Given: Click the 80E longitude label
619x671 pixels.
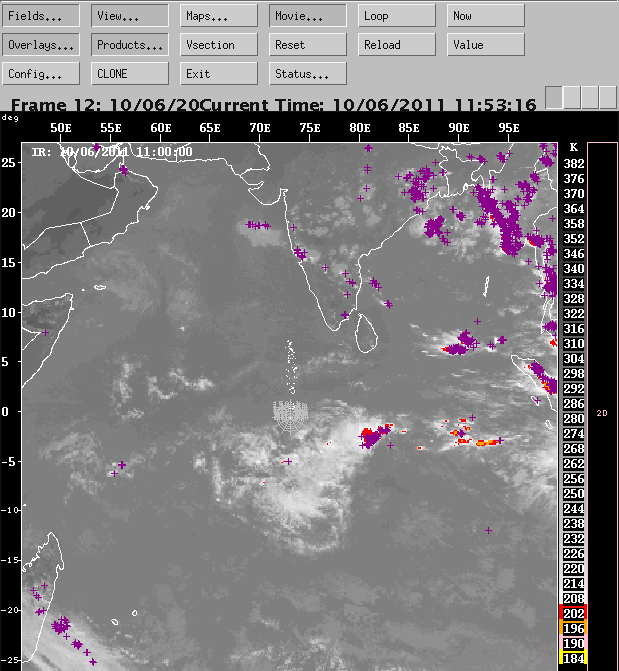Looking at the screenshot, I should click(x=360, y=128).
